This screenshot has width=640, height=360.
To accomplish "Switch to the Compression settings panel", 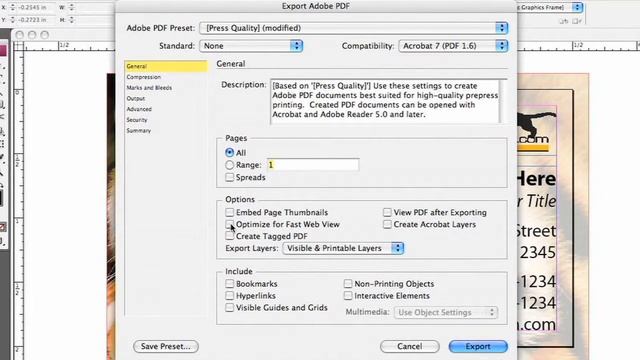I will click(x=143, y=77).
